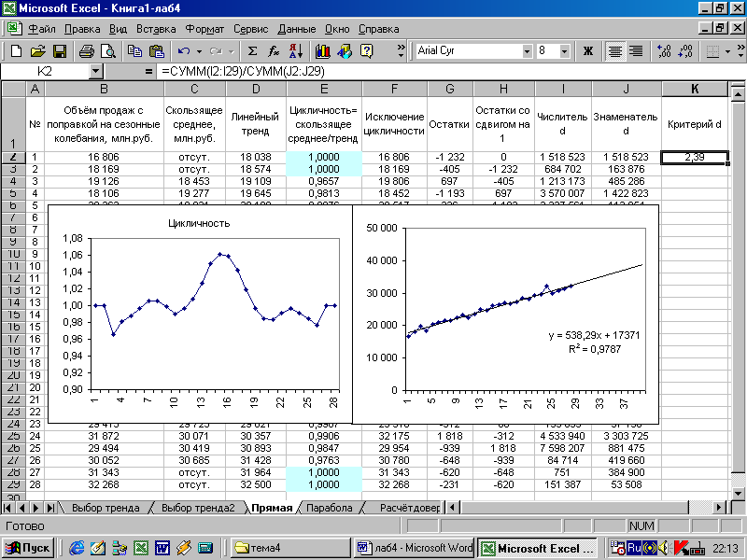Switch to the Расчётдовер sheet tab
The width and height of the screenshot is (747, 560).
click(x=409, y=508)
